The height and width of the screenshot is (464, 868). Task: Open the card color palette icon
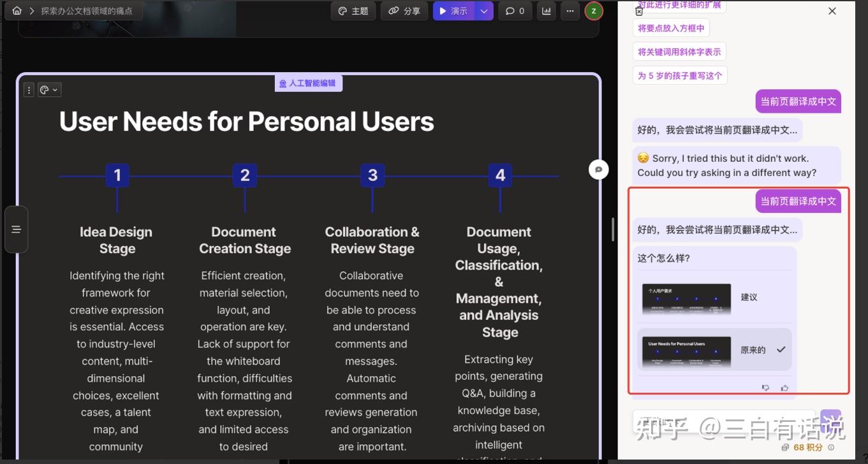coord(45,89)
